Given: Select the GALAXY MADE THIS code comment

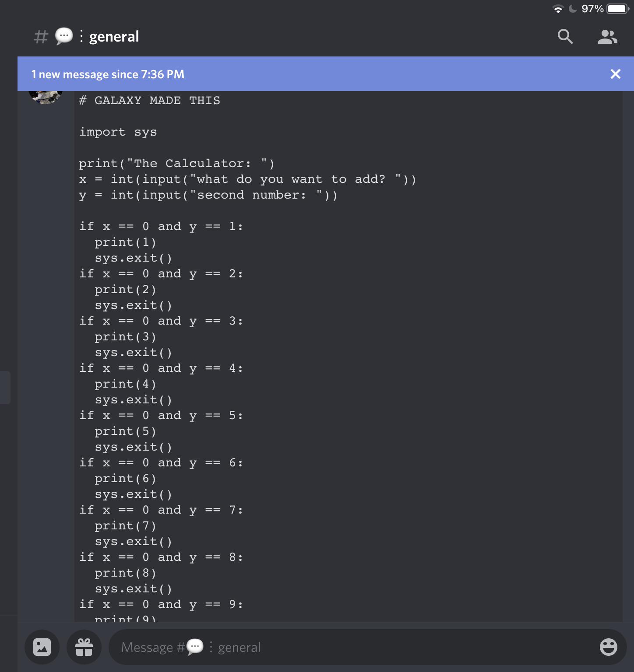Looking at the screenshot, I should tap(149, 100).
